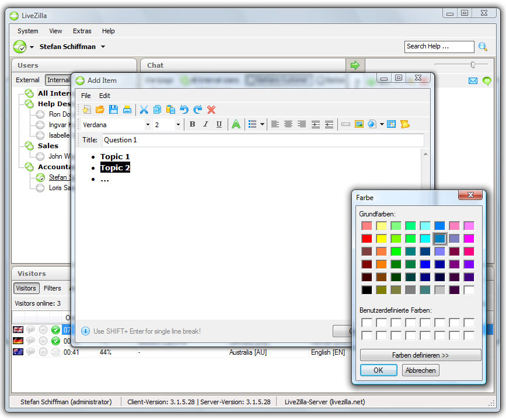Insert a horizontal line
506x420 pixels.
[x=346, y=124]
